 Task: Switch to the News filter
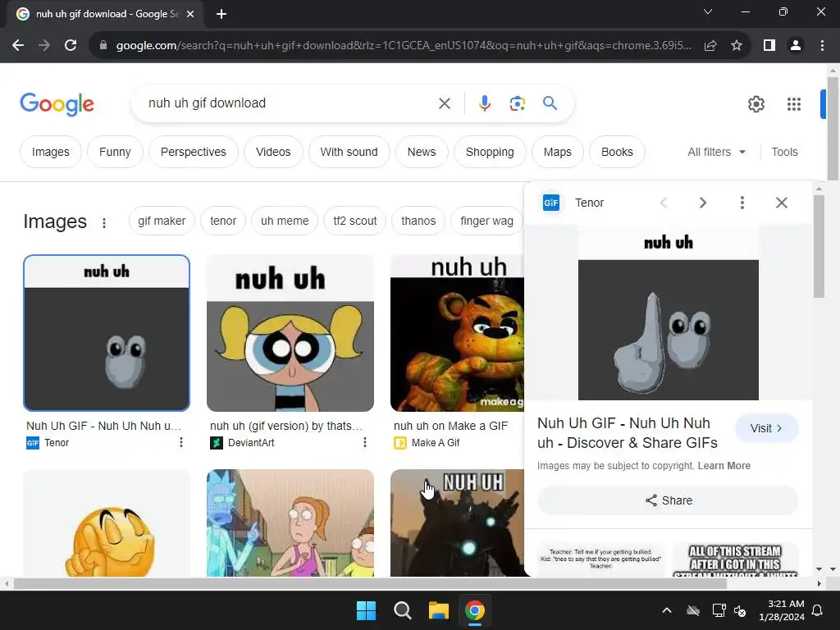pos(422,152)
